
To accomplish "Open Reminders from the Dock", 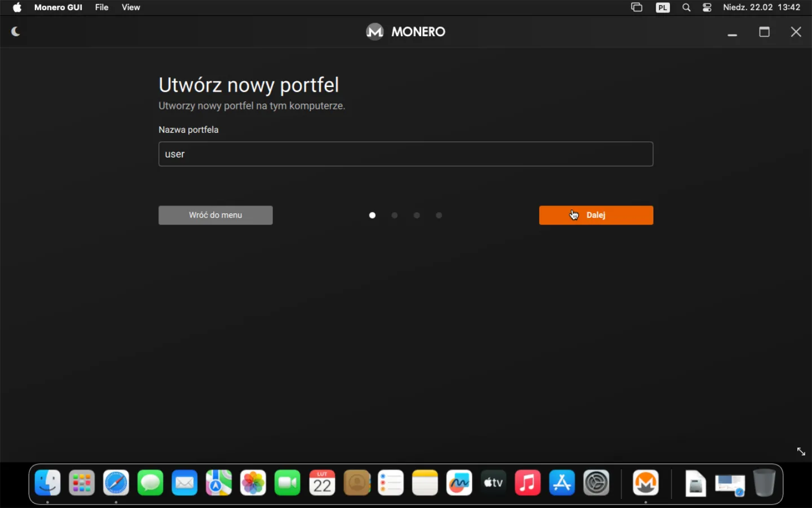I will coord(391,483).
